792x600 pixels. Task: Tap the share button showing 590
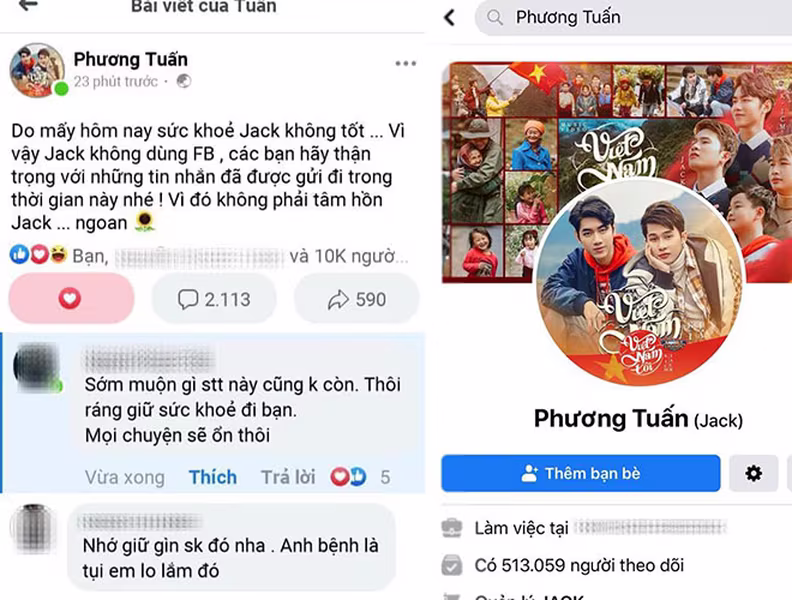357,299
